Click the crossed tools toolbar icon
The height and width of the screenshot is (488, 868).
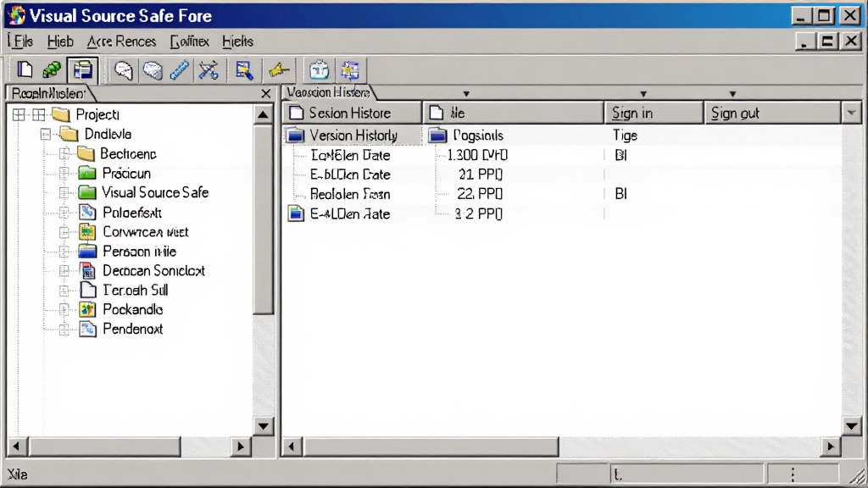pos(209,70)
